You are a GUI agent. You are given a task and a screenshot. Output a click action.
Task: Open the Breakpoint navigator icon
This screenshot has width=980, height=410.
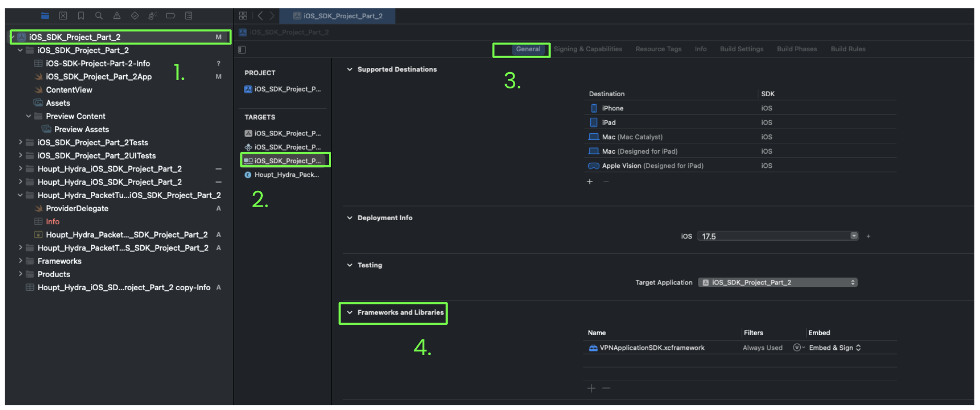tap(170, 16)
